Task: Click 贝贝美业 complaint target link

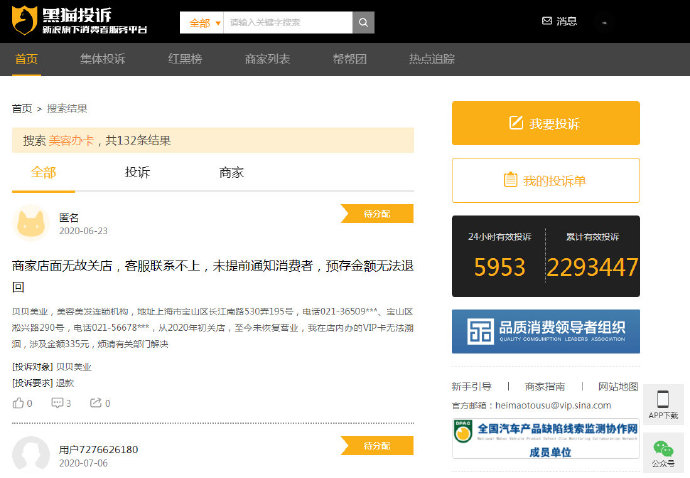Action: coord(74,367)
